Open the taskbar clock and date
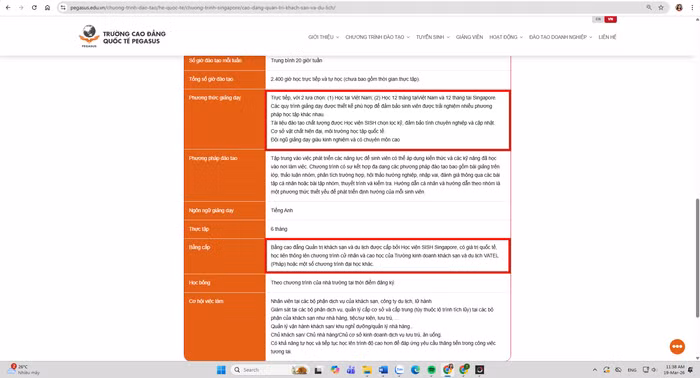This screenshot has height=378, width=700. click(674, 370)
